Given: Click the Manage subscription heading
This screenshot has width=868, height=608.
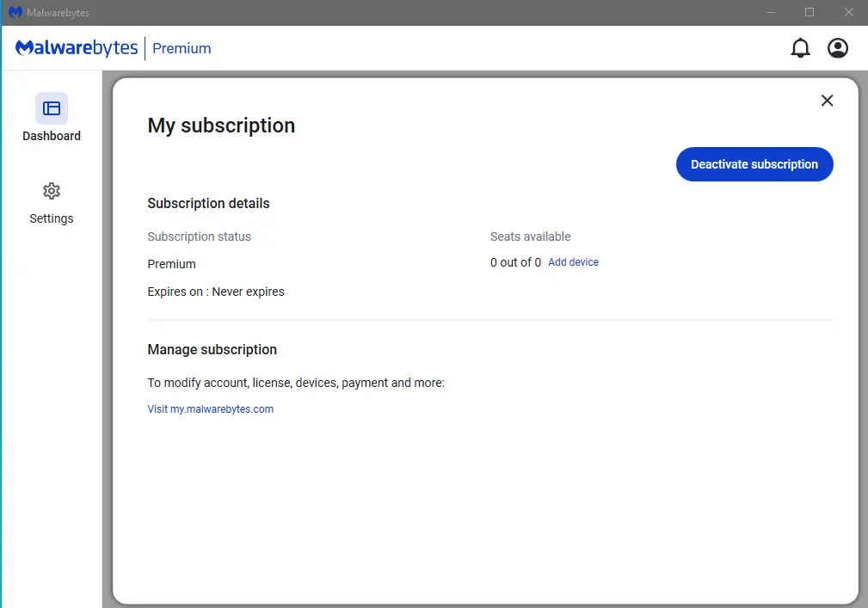Looking at the screenshot, I should pos(212,350).
